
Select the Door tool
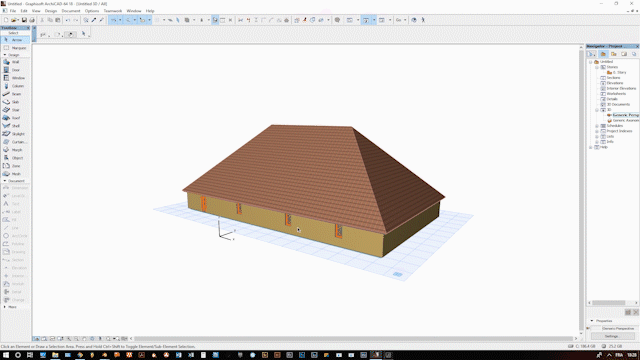click(15, 70)
